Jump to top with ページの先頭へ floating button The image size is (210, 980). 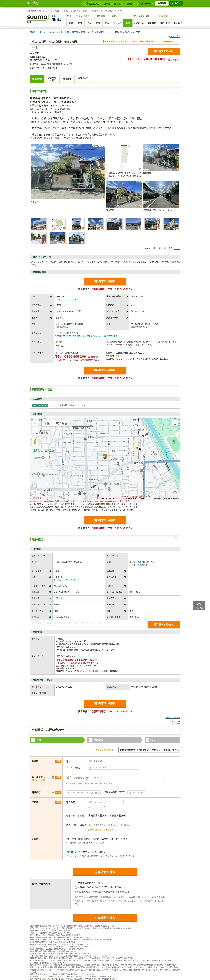click(x=199, y=605)
